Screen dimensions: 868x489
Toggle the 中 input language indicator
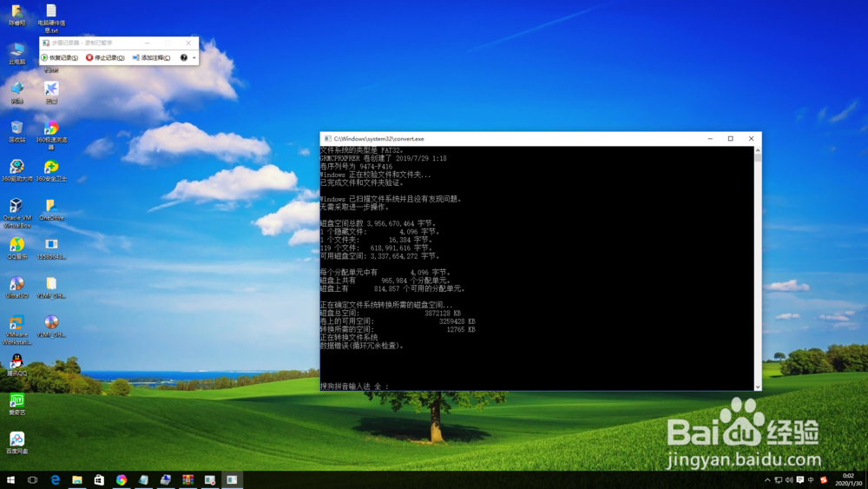click(811, 480)
